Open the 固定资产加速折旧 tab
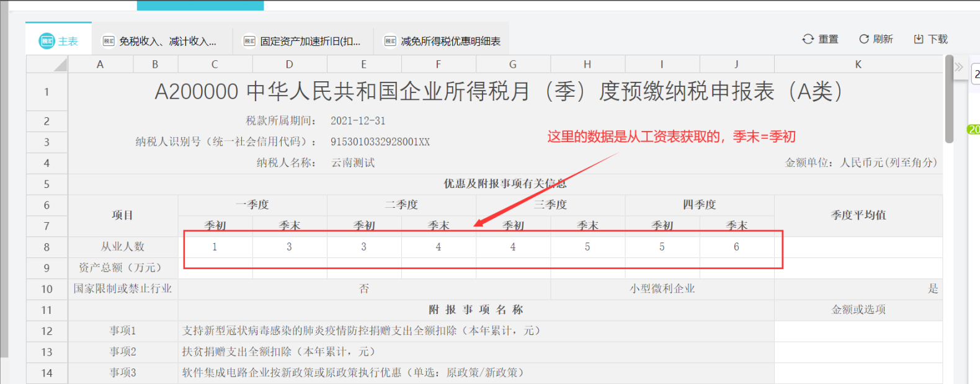Image resolution: width=980 pixels, height=384 pixels. coord(310,41)
